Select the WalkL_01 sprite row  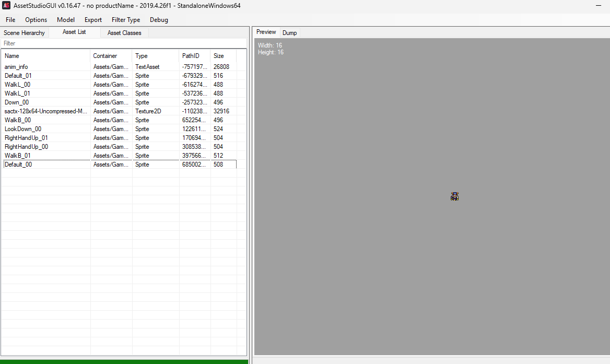point(120,93)
